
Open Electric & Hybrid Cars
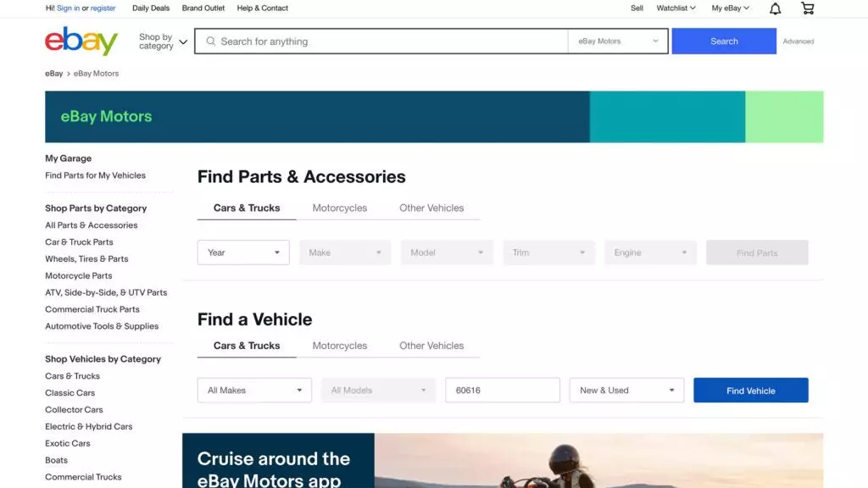click(88, 427)
